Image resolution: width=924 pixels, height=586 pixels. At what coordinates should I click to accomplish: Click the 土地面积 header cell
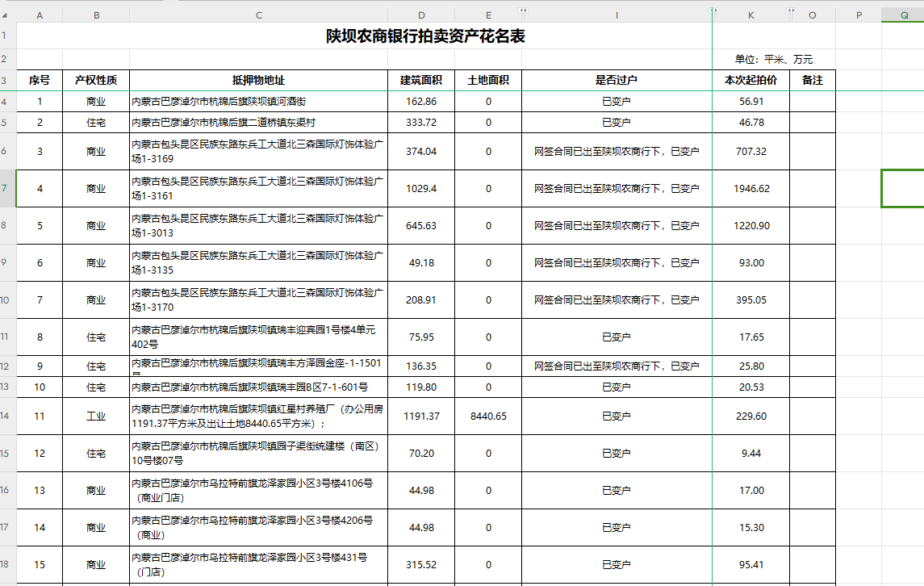pos(488,80)
